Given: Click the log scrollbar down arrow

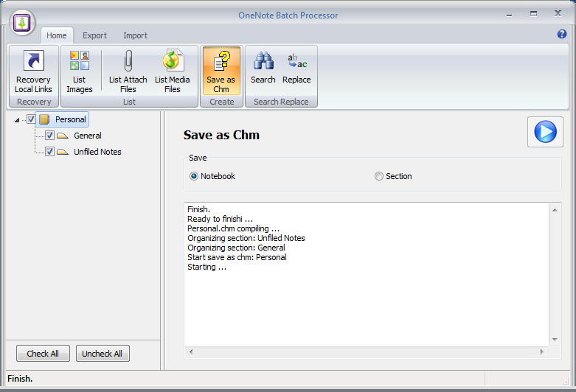Looking at the screenshot, I should [x=555, y=340].
